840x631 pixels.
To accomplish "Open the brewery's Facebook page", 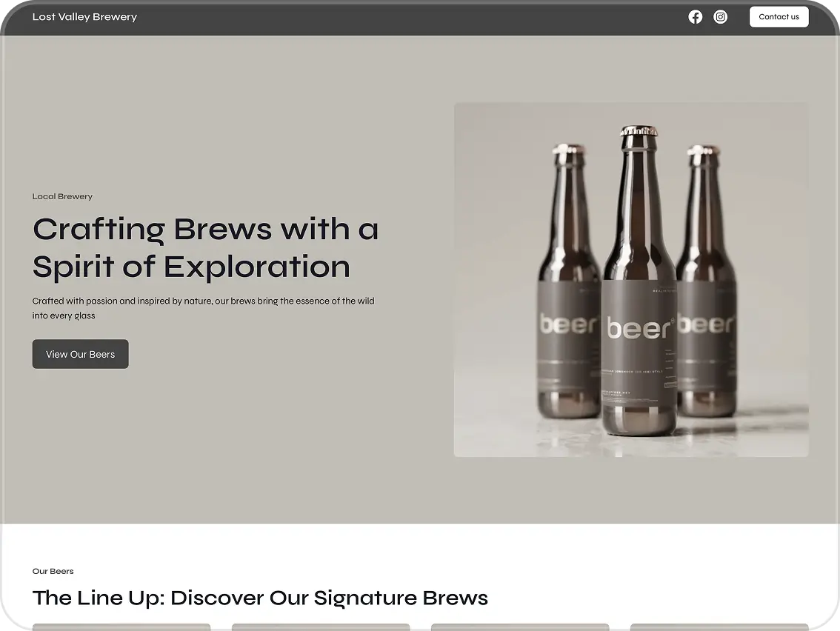I will click(x=695, y=16).
